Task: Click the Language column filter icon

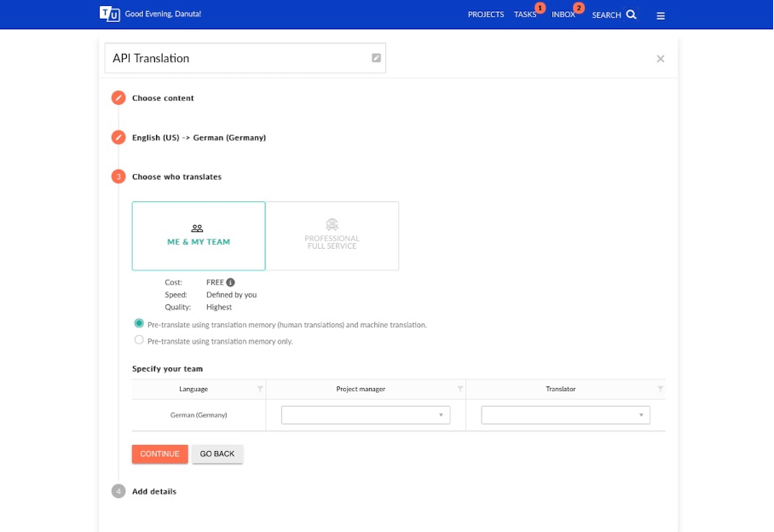Action: [x=260, y=389]
